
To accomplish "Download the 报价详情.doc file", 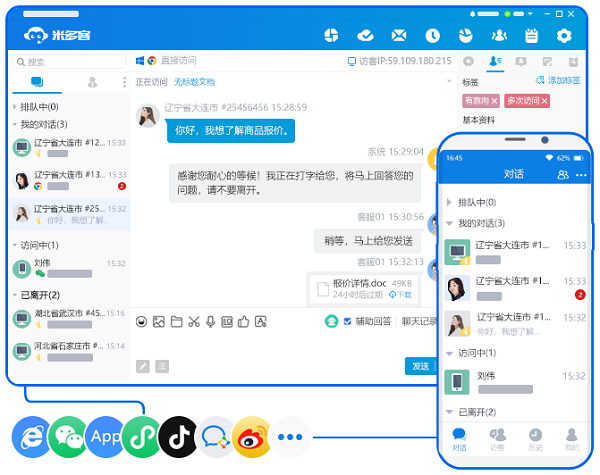I will (400, 295).
